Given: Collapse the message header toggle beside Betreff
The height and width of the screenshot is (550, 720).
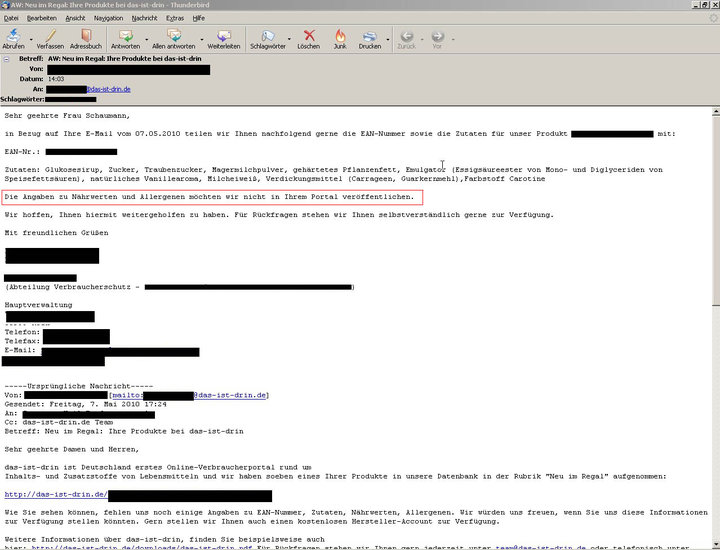Looking at the screenshot, I should [6, 59].
